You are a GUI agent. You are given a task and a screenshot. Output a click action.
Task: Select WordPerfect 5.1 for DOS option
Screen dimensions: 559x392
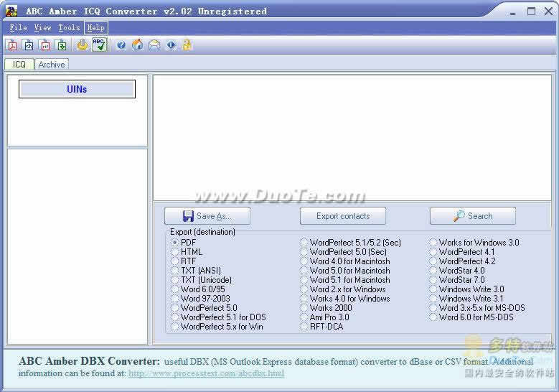coord(219,317)
